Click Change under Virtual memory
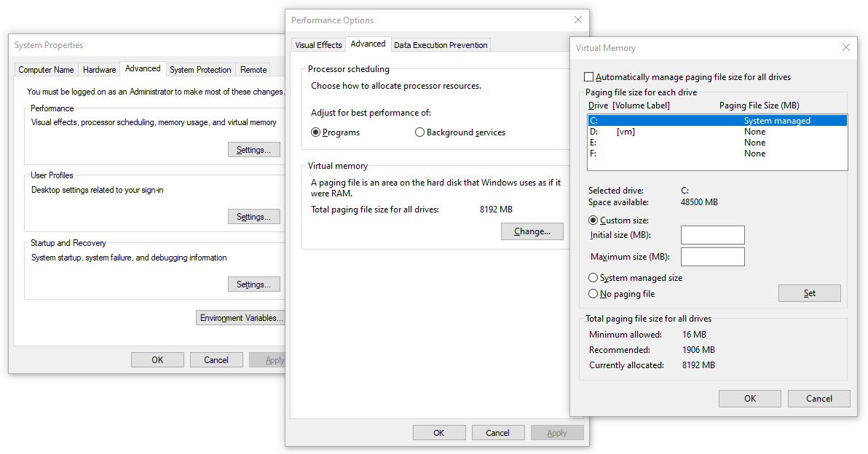Image resolution: width=868 pixels, height=454 pixels. [532, 231]
